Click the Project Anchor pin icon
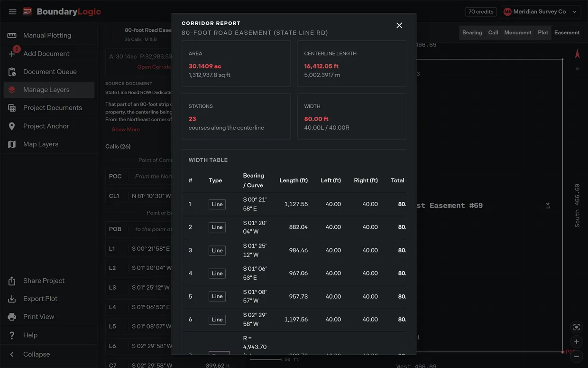Viewport: 588px width, 368px height. (12, 126)
